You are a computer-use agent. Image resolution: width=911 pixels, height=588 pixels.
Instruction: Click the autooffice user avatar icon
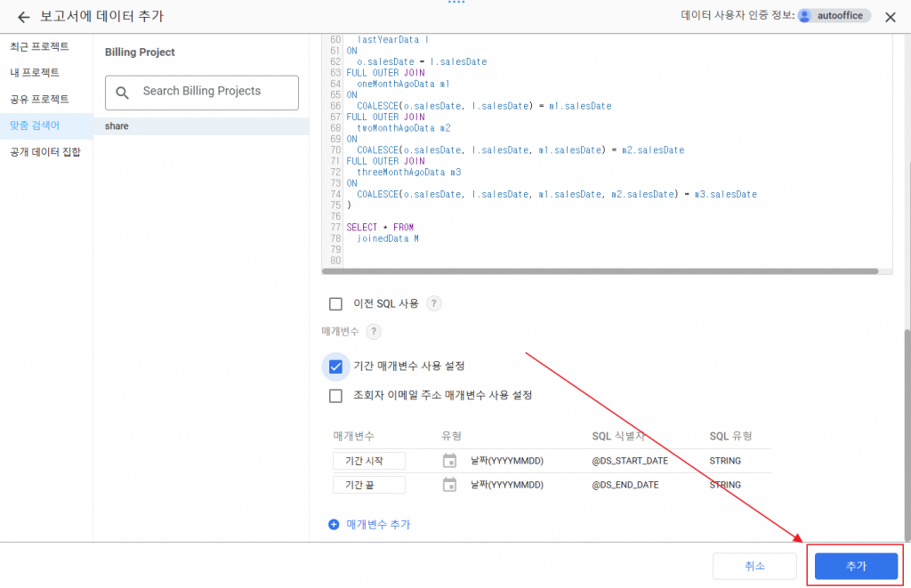[x=804, y=16]
